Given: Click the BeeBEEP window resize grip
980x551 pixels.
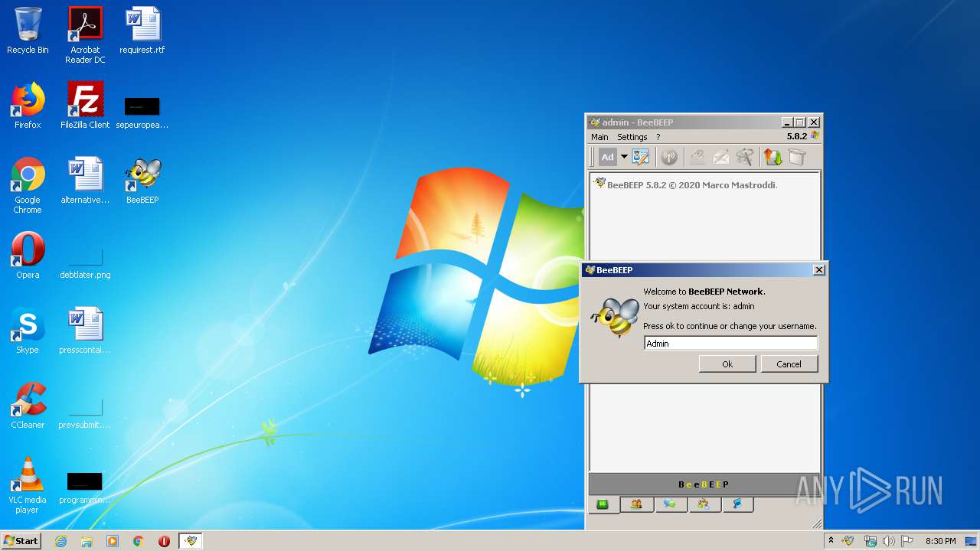Looking at the screenshot, I should [817, 523].
